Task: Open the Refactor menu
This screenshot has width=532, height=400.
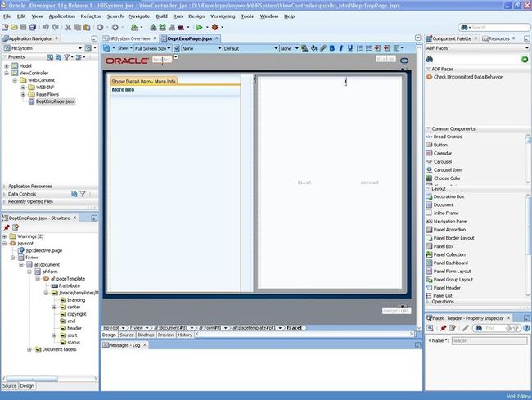Action: click(x=91, y=16)
